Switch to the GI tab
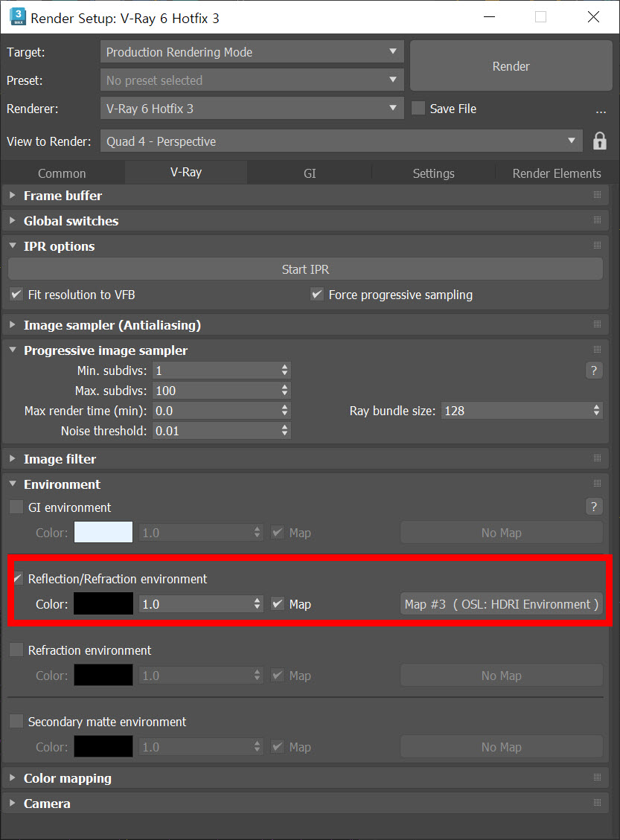This screenshot has height=840, width=620. (310, 173)
